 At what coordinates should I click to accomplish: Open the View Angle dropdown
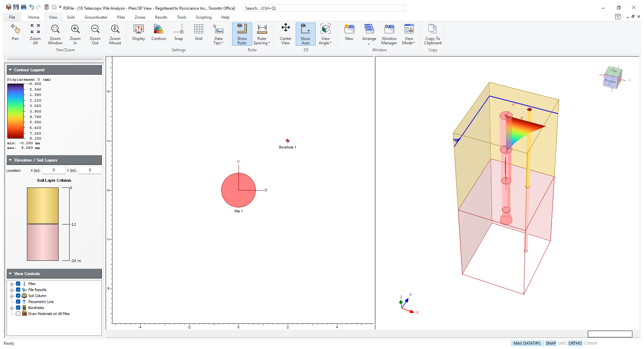pyautogui.click(x=325, y=34)
